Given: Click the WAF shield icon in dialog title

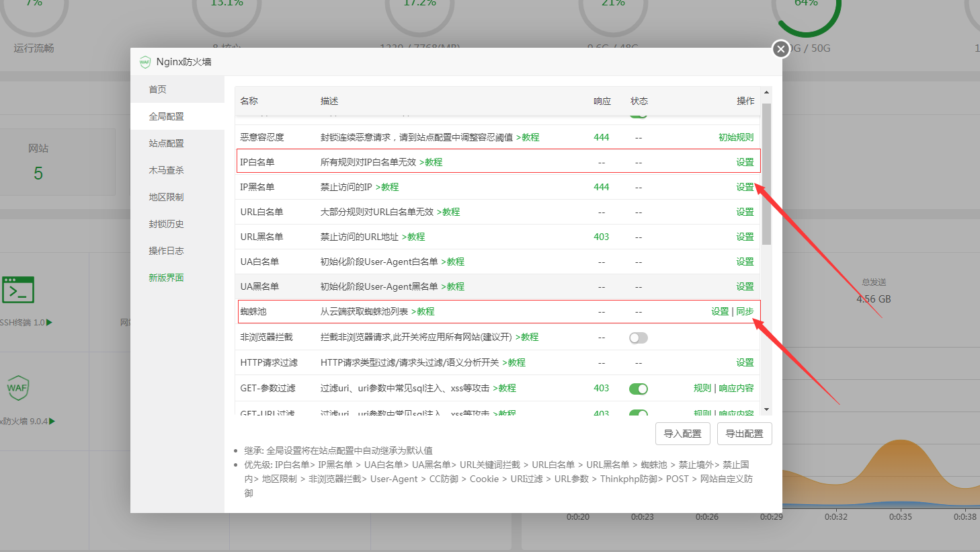Looking at the screenshot, I should tap(145, 62).
